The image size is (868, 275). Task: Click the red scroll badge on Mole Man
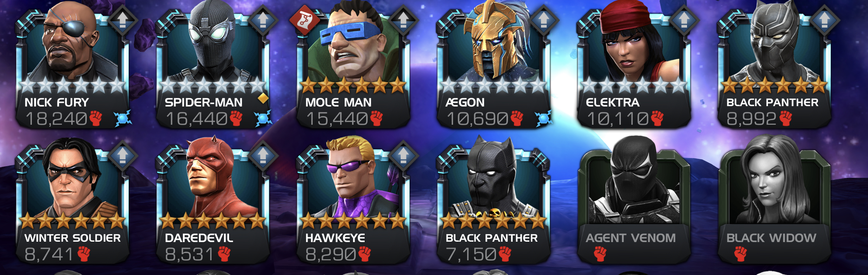coord(305,20)
